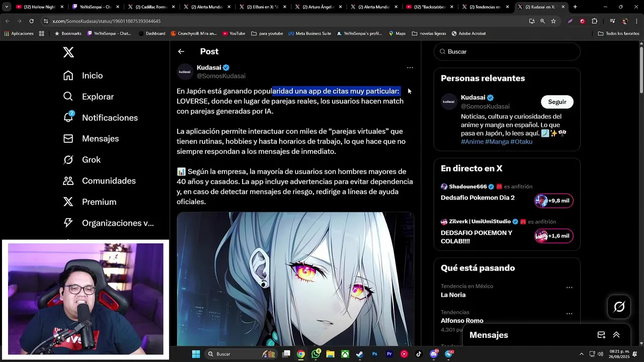Image resolution: width=644 pixels, height=362 pixels.
Task: Open the Maps bookmark
Action: pyautogui.click(x=397, y=34)
